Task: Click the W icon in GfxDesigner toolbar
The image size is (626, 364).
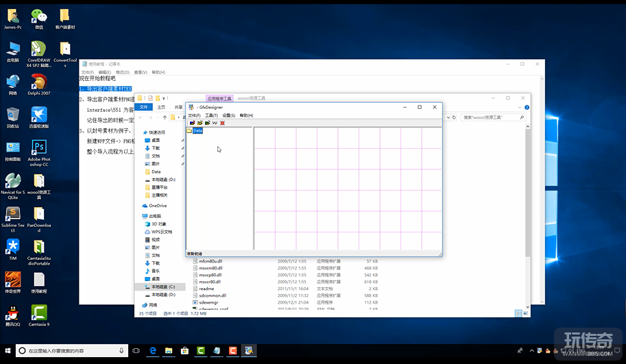Action: coord(215,123)
